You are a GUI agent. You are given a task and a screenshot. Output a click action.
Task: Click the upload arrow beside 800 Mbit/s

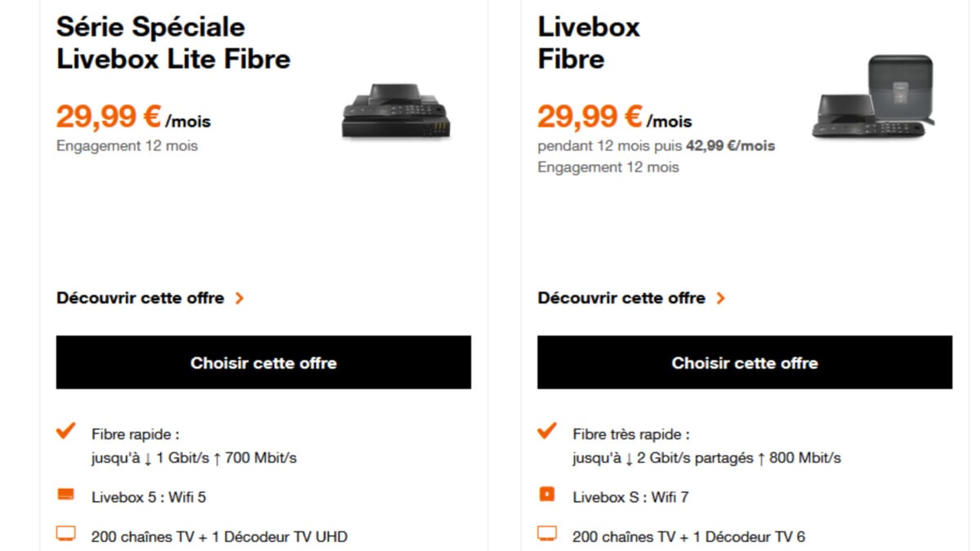(x=764, y=458)
